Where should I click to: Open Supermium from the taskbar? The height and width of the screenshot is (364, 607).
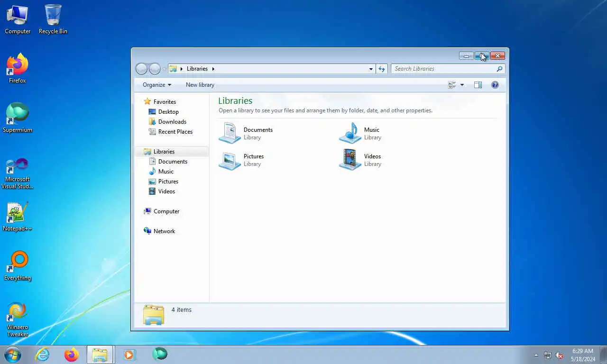point(159,354)
